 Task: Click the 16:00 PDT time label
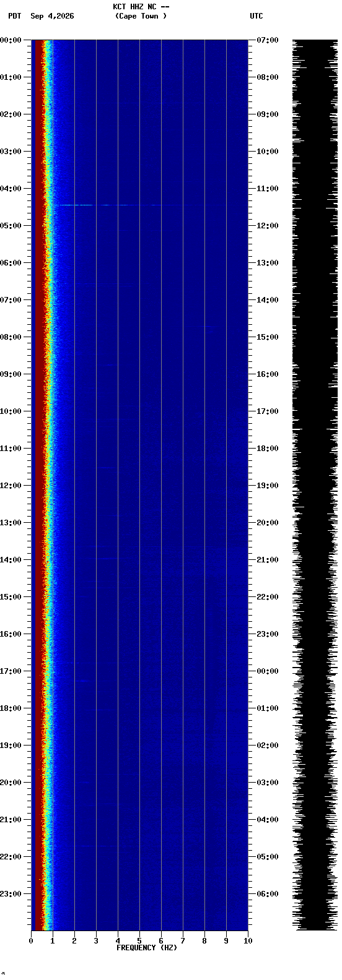11,634
